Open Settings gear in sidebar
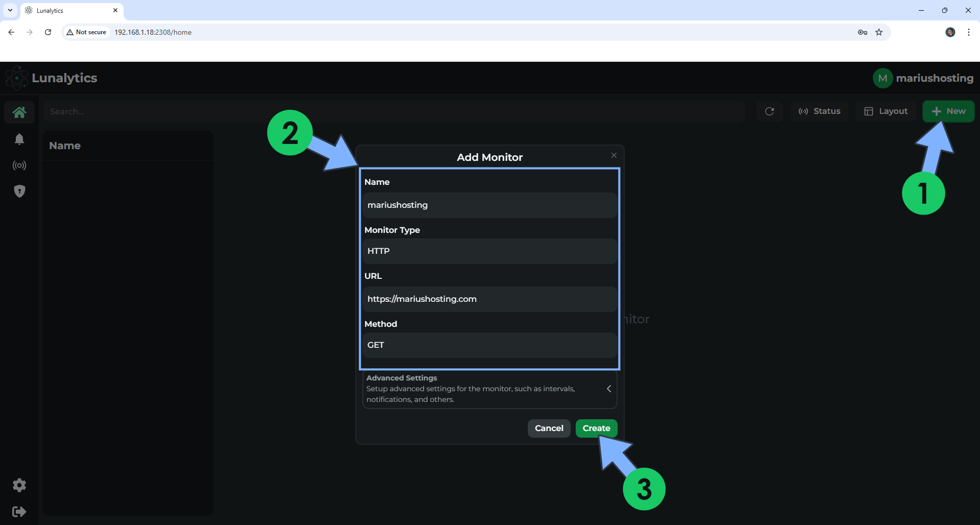The height and width of the screenshot is (525, 980). [19, 485]
